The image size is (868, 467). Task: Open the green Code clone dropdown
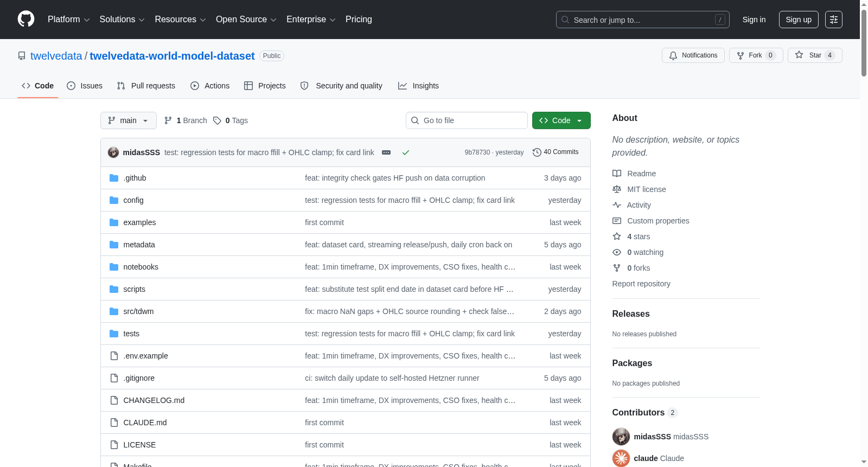(561, 120)
